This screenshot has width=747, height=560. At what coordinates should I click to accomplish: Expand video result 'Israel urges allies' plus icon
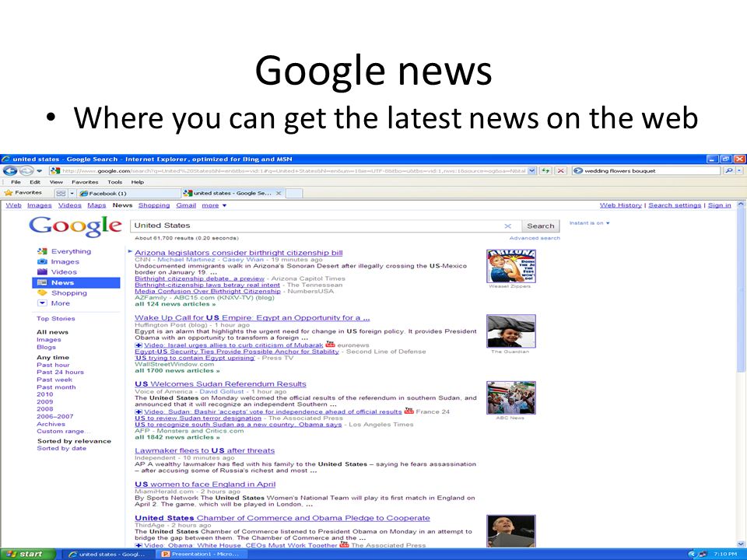[x=139, y=345]
